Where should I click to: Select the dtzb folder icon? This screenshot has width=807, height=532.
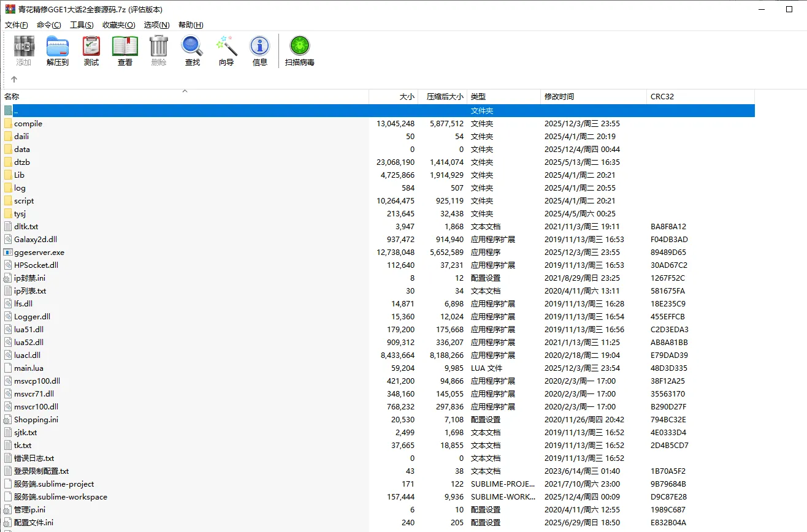click(8, 162)
